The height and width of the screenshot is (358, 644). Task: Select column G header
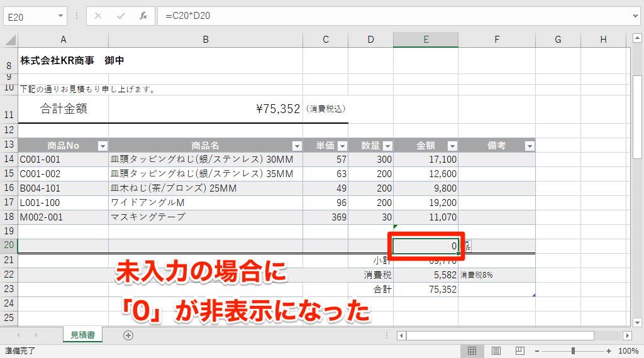coord(558,40)
